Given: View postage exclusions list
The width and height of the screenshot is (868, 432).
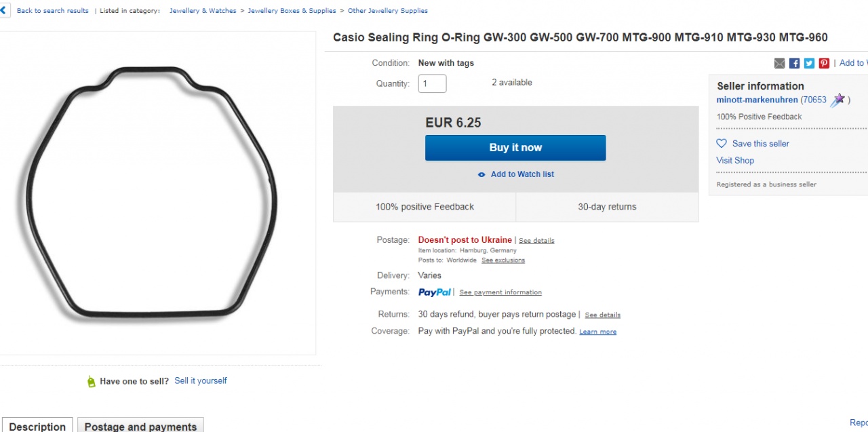Looking at the screenshot, I should tap(502, 260).
